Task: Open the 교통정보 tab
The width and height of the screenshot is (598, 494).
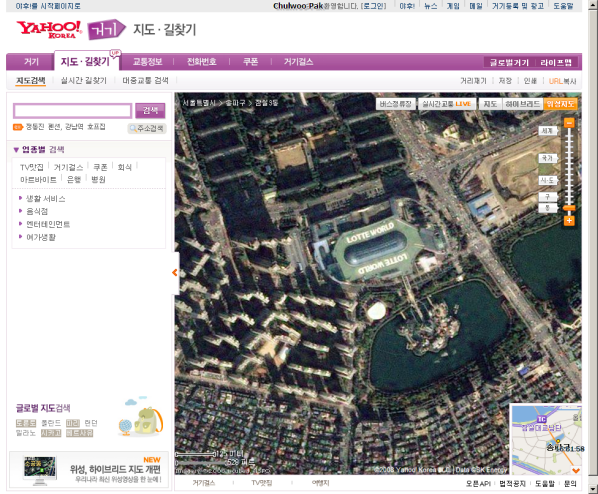Action: pos(148,62)
